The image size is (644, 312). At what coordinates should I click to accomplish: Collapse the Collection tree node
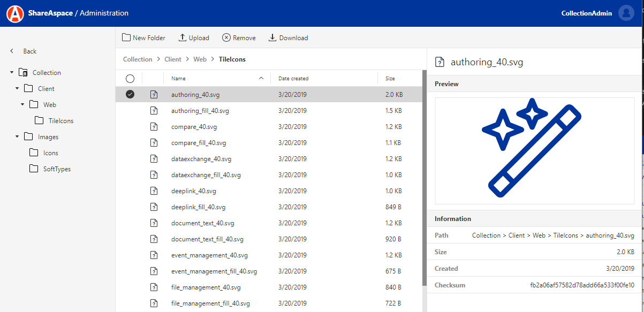click(12, 73)
